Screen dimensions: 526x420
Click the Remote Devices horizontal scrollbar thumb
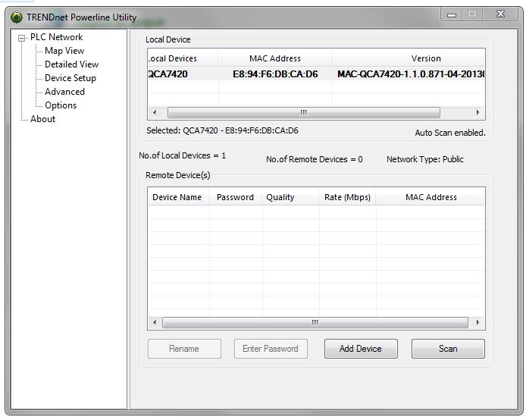click(x=315, y=323)
